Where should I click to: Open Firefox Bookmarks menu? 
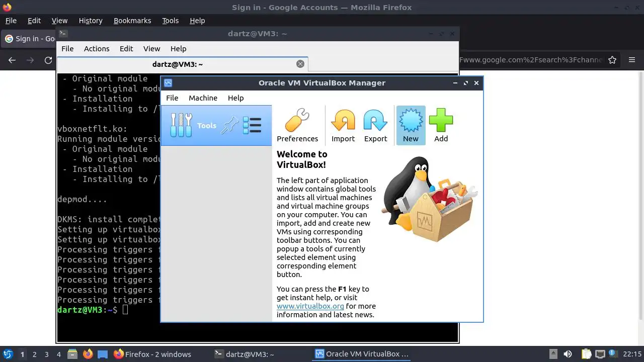[132, 21]
